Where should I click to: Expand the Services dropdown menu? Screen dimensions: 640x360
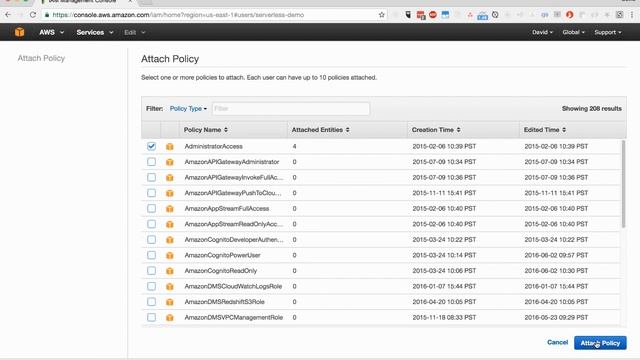(95, 32)
